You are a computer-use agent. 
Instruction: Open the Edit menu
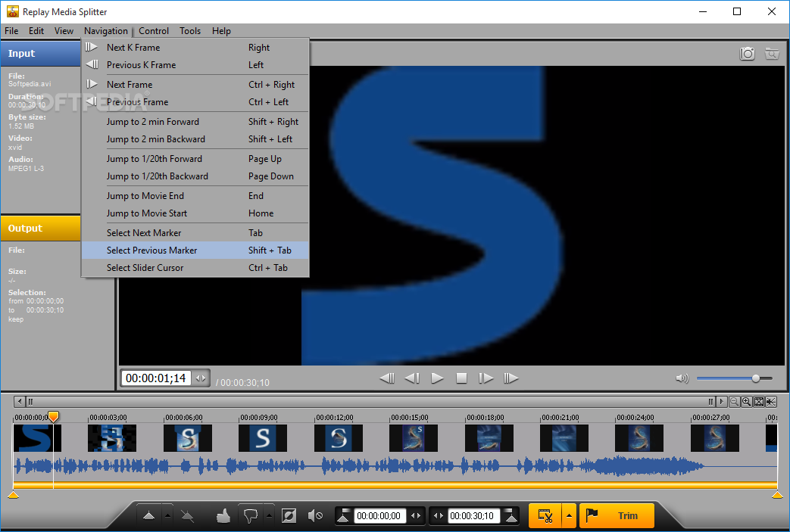[x=36, y=31]
